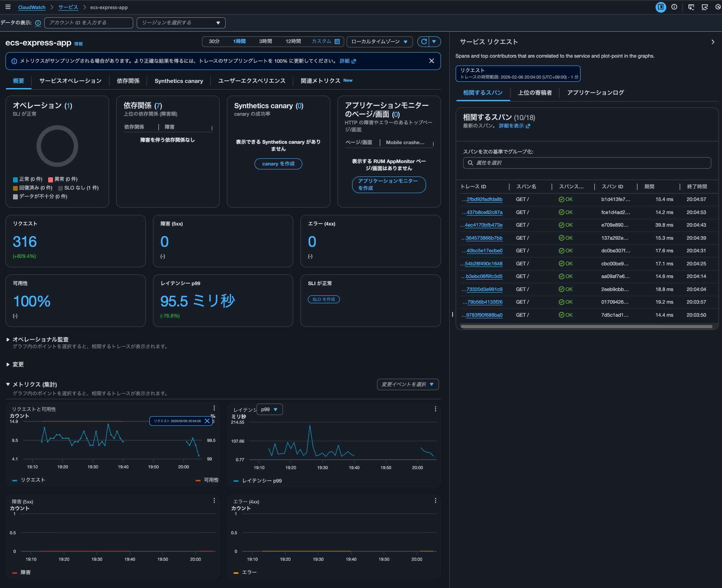Open the 障害 (5xx) chart options menu
The height and width of the screenshot is (588, 722).
214,500
